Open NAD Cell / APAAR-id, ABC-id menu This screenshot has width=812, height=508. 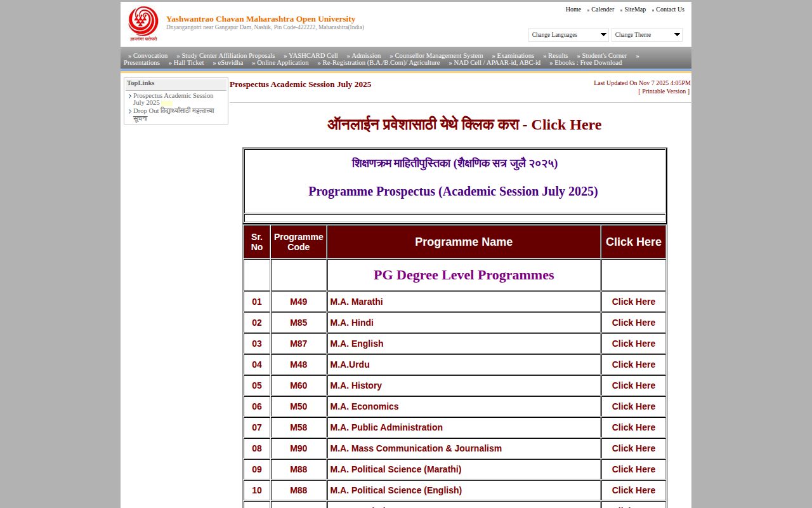click(x=497, y=63)
